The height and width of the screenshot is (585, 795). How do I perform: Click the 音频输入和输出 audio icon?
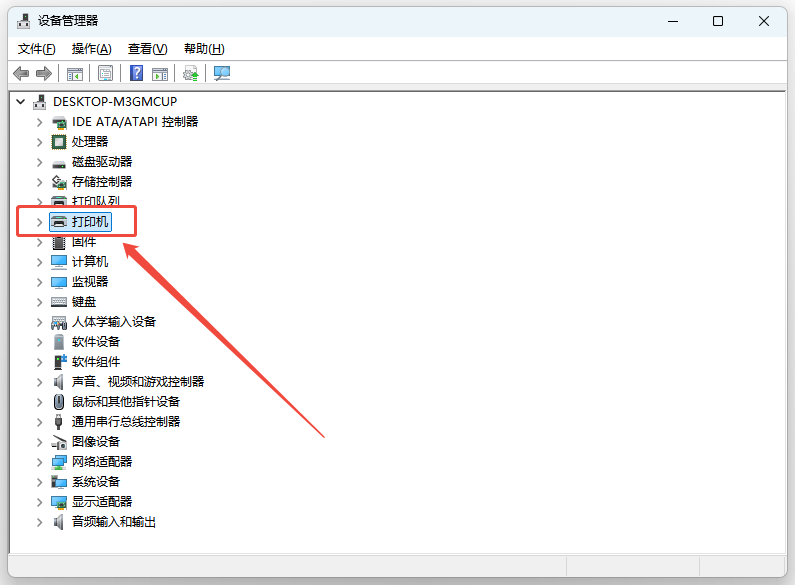(59, 522)
